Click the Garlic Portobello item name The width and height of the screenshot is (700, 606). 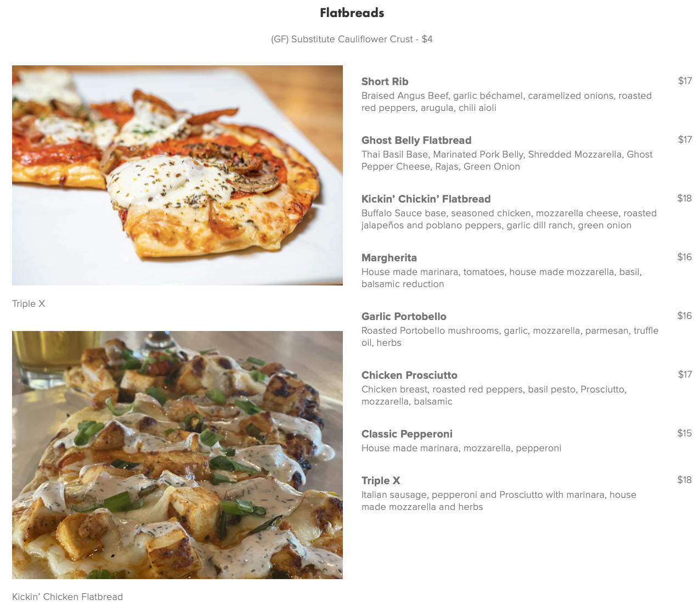click(404, 317)
